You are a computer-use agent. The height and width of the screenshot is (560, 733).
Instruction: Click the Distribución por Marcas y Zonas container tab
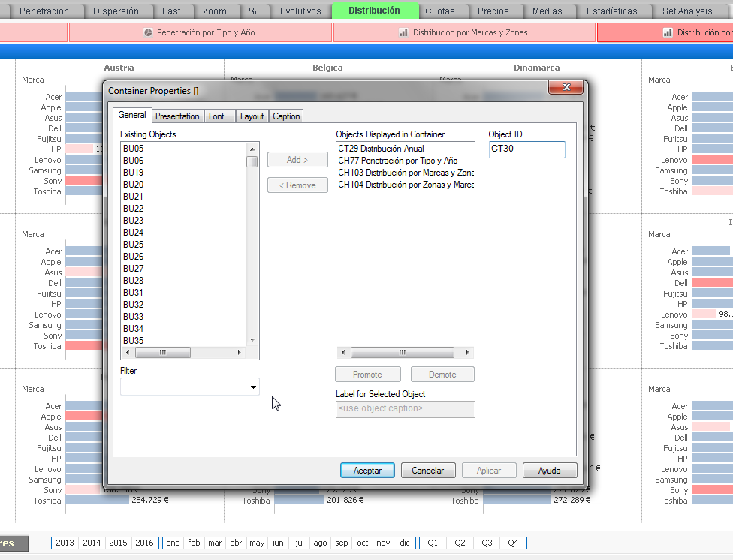(x=464, y=32)
